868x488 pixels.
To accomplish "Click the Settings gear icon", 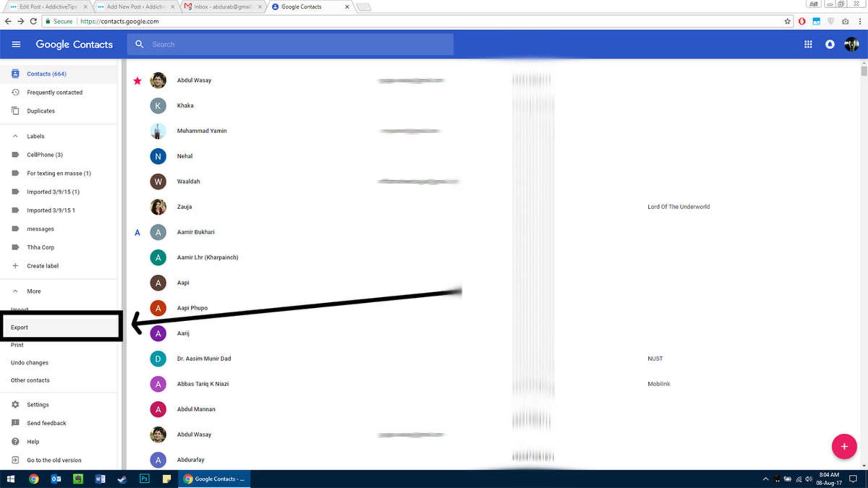I will (x=15, y=404).
